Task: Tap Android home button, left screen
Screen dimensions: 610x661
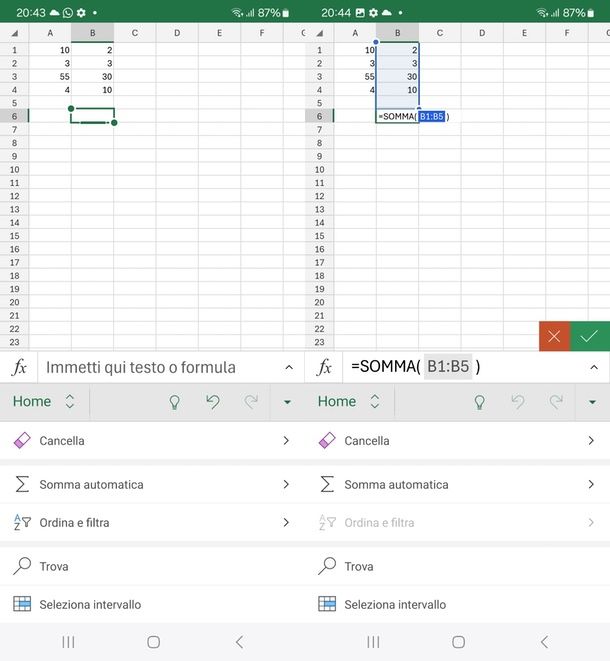Action: click(153, 642)
